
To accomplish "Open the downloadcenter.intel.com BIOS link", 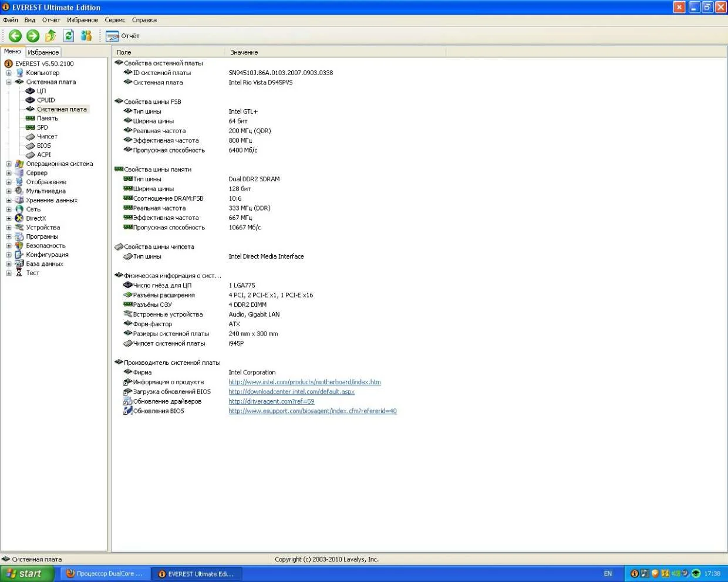I will pyautogui.click(x=292, y=392).
